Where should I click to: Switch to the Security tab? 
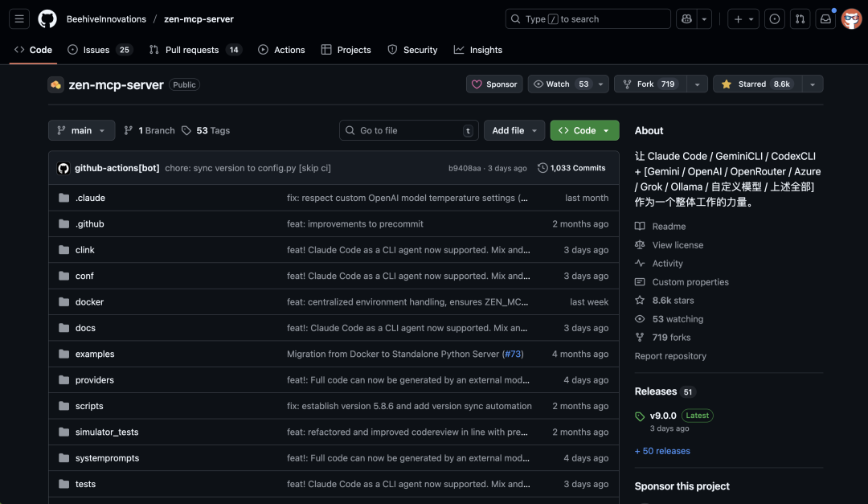[x=412, y=50]
